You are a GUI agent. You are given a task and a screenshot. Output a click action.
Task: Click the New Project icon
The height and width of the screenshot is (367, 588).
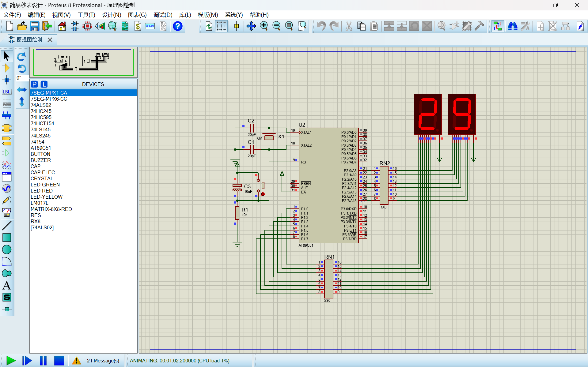9,26
